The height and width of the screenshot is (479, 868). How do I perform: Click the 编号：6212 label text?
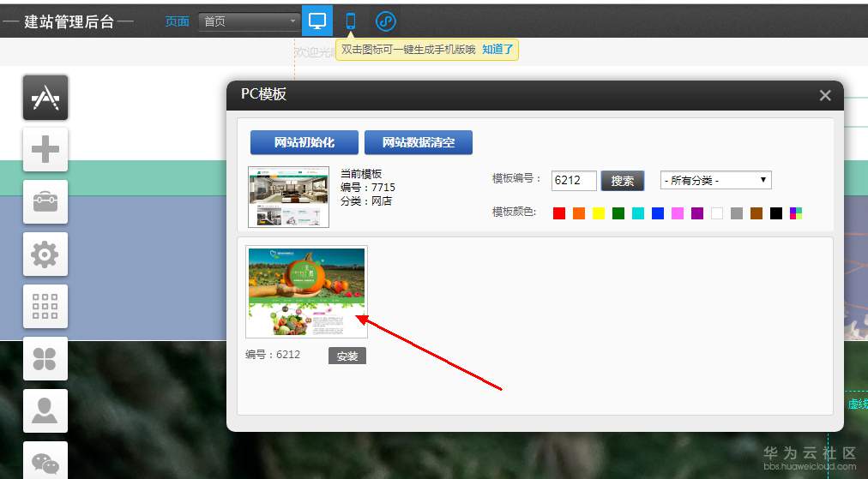tap(273, 355)
